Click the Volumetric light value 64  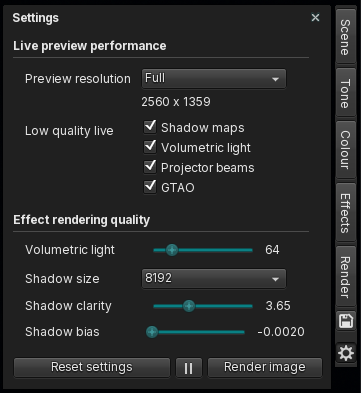point(272,250)
